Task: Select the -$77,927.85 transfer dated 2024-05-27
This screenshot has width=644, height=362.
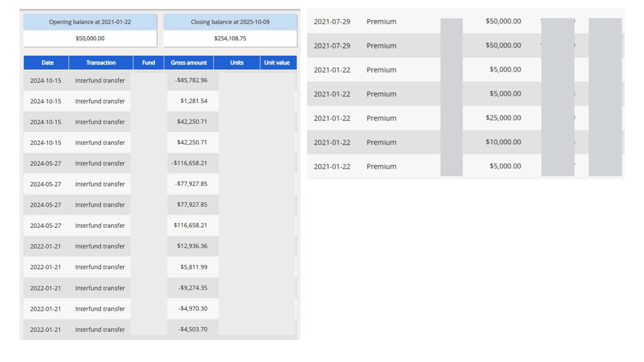Action: 191,184
